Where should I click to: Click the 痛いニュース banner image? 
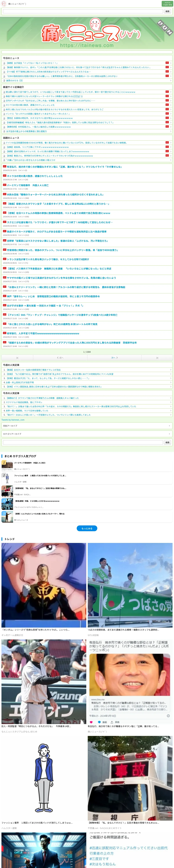click(87, 33)
